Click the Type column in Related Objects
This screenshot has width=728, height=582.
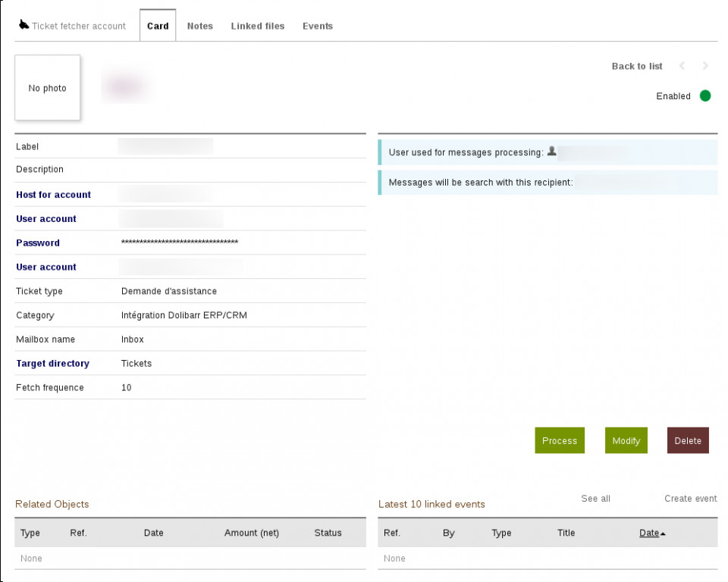point(30,533)
